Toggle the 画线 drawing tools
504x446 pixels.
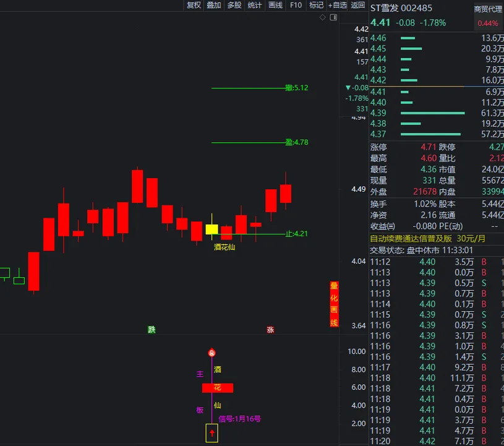pos(275,5)
